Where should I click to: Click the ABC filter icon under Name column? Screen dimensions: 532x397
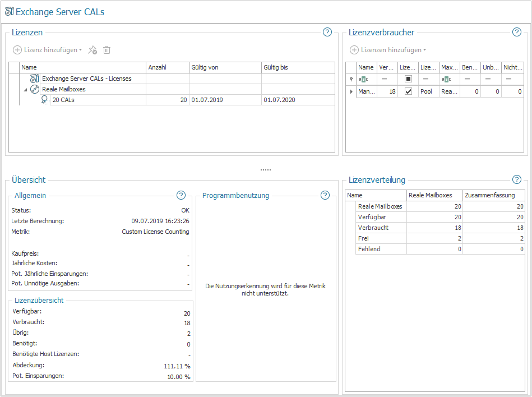point(363,80)
